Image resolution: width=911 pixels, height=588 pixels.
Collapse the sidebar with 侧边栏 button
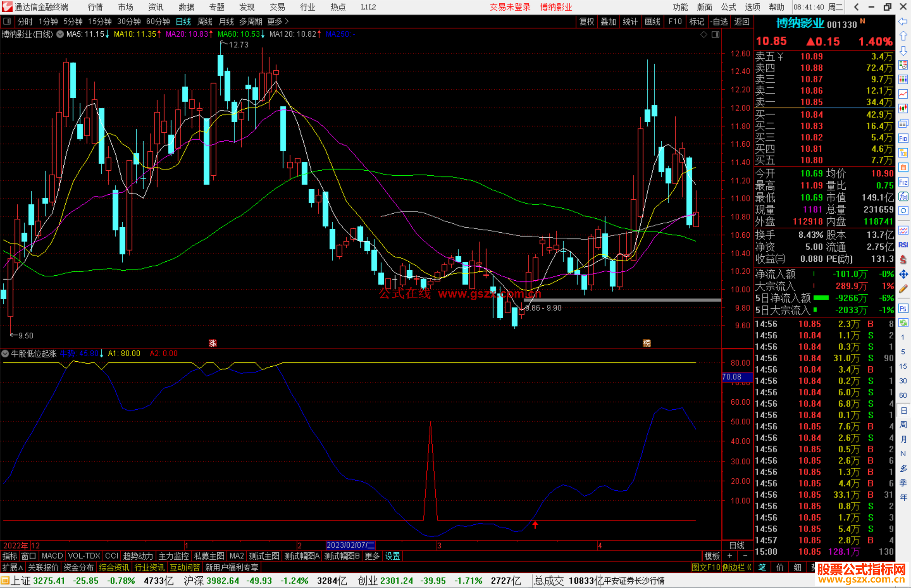click(737, 567)
